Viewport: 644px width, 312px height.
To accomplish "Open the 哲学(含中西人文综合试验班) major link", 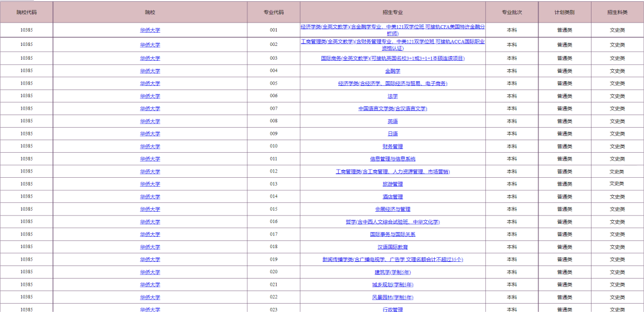I will click(392, 222).
